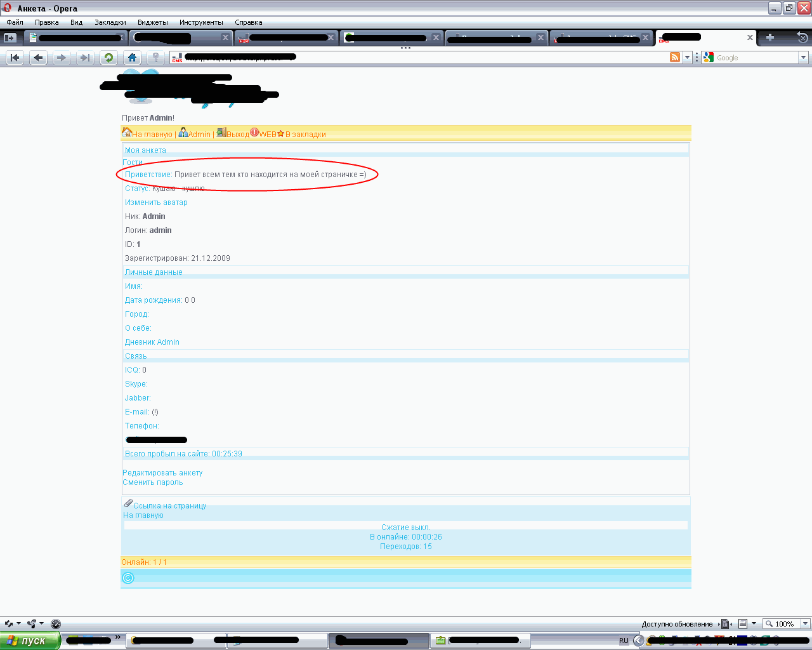Click the Изменить аватар link
This screenshot has width=812, height=650.
click(156, 202)
